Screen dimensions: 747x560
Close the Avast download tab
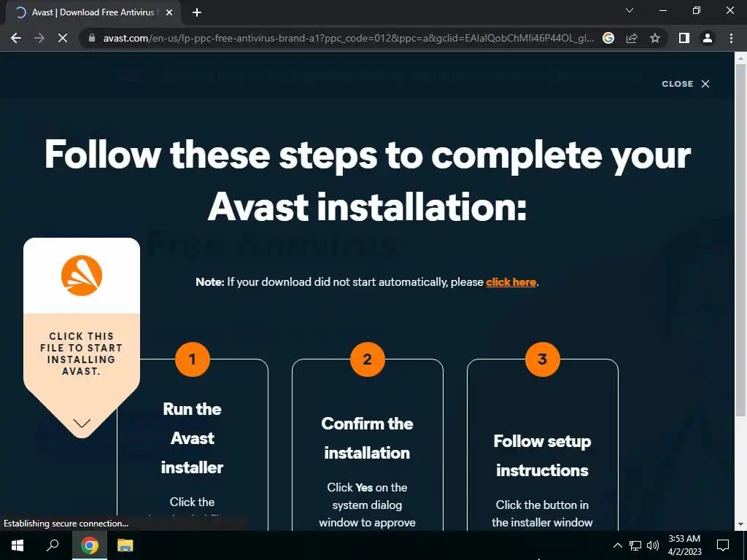(x=169, y=13)
